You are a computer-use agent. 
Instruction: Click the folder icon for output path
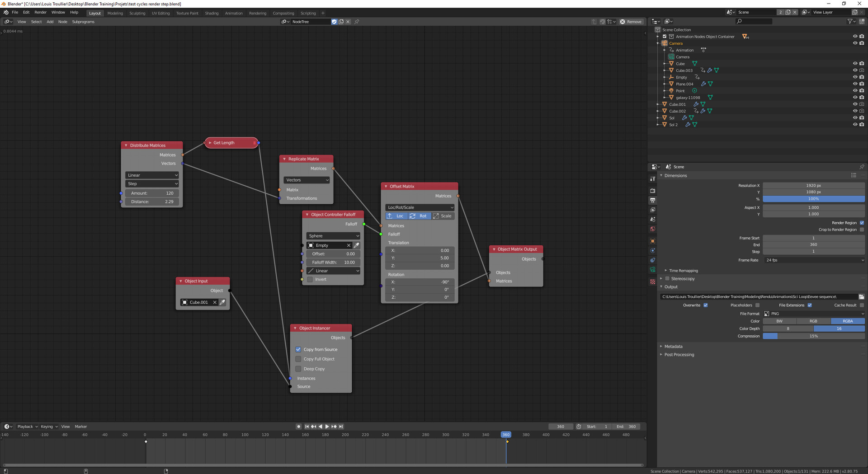tap(861, 297)
